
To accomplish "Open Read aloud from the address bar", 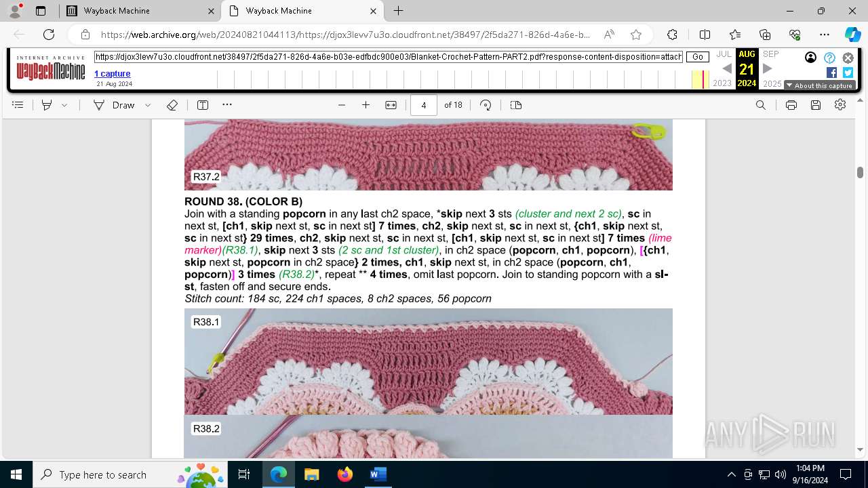I will point(609,35).
